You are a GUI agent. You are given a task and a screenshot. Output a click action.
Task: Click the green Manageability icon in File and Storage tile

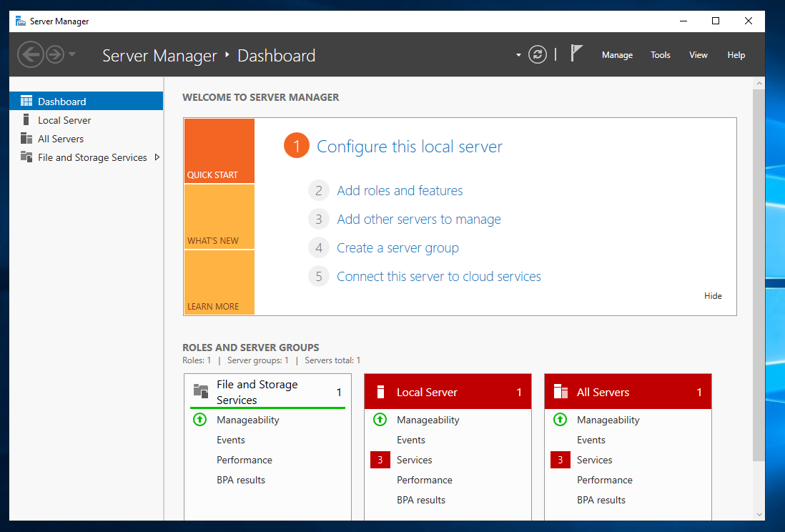pyautogui.click(x=200, y=420)
